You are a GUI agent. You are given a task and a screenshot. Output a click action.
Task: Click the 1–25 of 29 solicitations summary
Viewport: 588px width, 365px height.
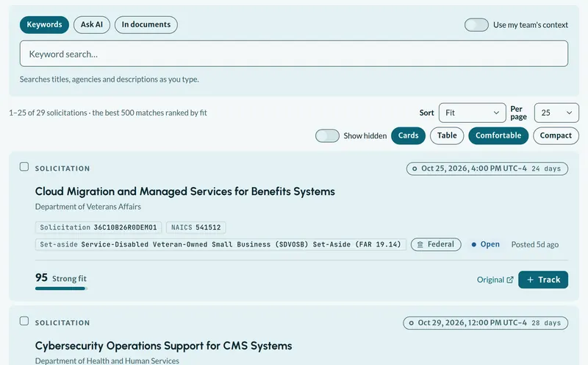tap(108, 113)
